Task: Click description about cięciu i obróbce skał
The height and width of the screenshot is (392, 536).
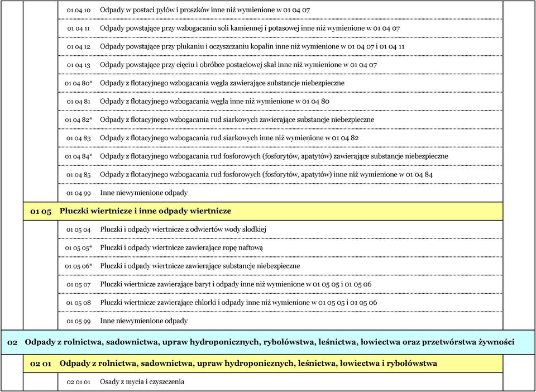Action: pos(238,65)
